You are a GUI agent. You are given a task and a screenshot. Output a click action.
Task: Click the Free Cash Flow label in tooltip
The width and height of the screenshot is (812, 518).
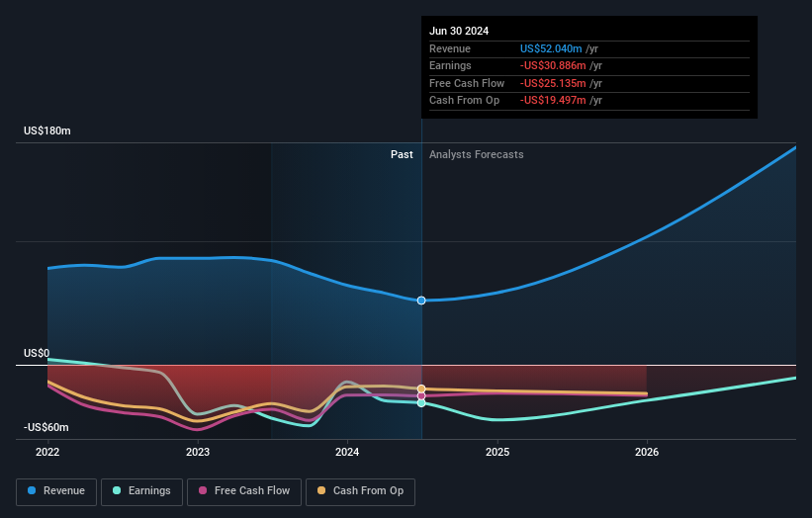tap(467, 83)
